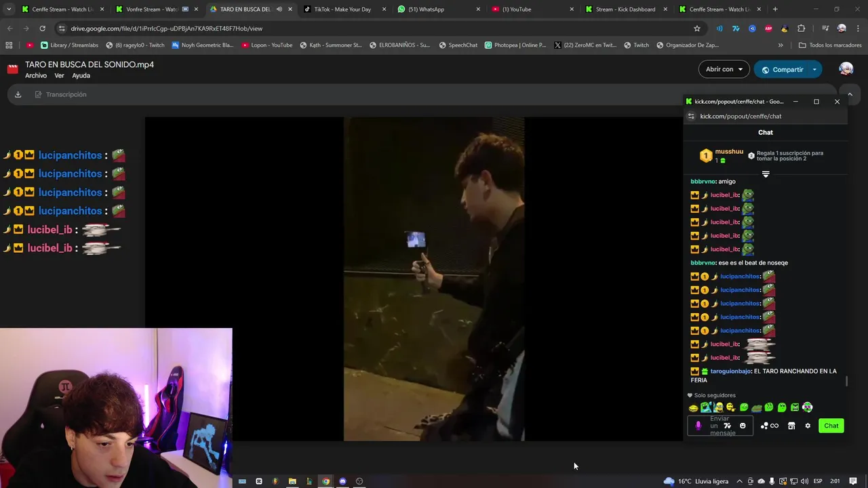
Task: Click the download icon in Drive toolbar
Action: [18, 94]
